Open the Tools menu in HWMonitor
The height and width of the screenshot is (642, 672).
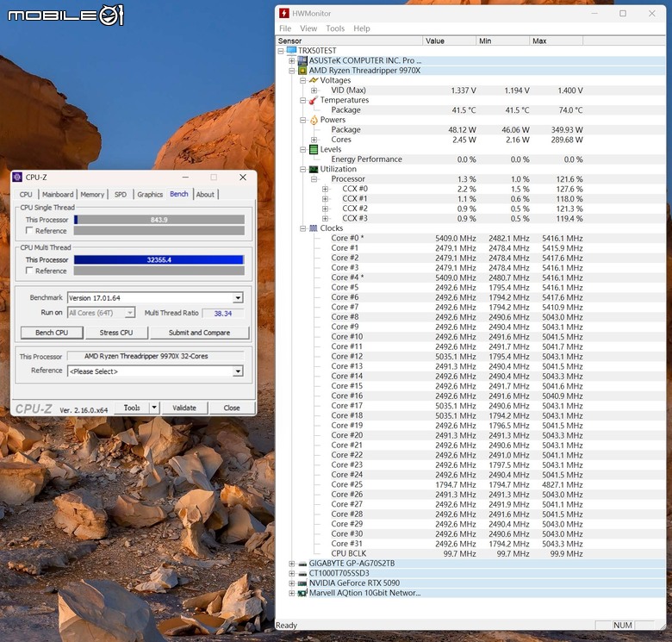(x=335, y=28)
